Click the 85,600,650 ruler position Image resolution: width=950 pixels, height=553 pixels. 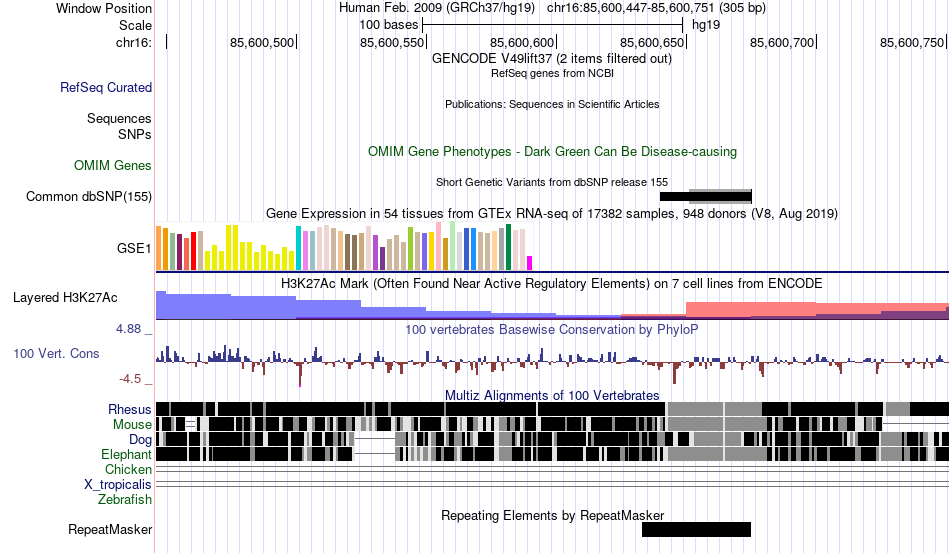click(x=652, y=42)
